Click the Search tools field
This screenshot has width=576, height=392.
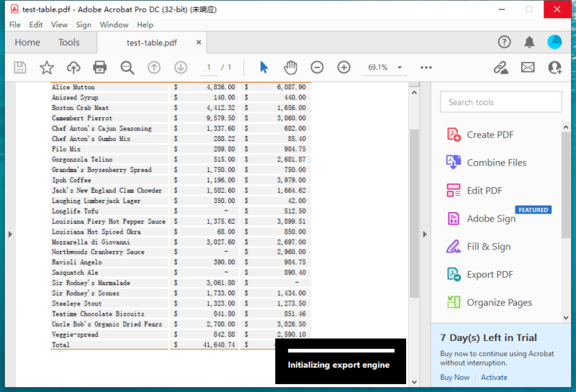tap(501, 102)
